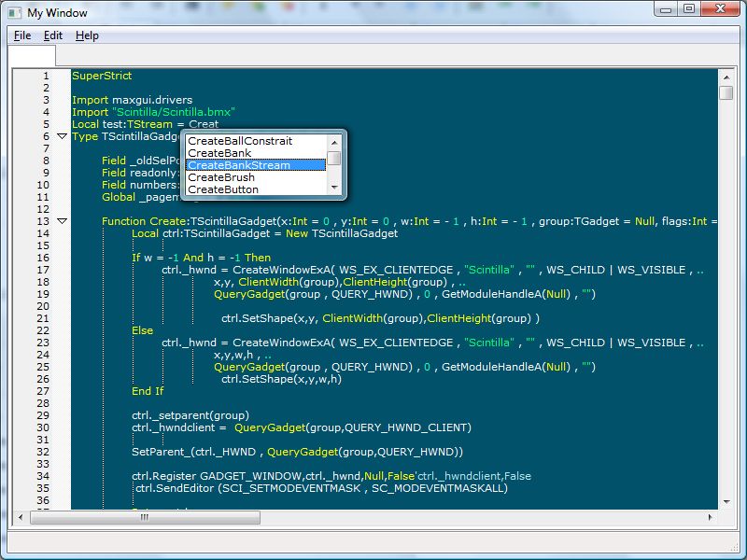Click the autocomplete list's scroll down arrow
This screenshot has height=560, width=747.
pyautogui.click(x=333, y=189)
